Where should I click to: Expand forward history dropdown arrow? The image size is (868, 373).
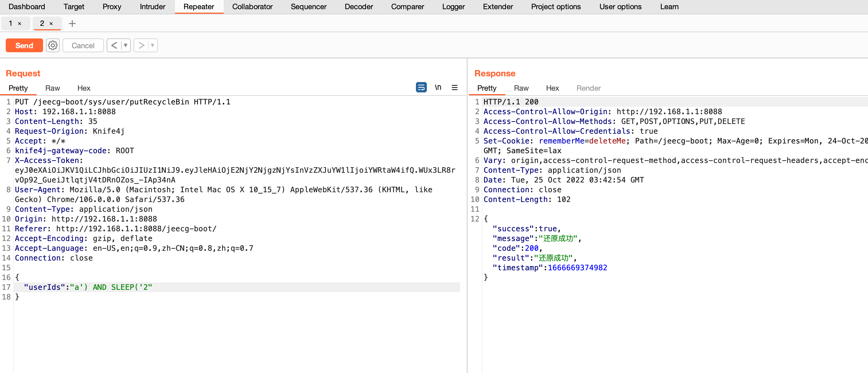pos(152,46)
